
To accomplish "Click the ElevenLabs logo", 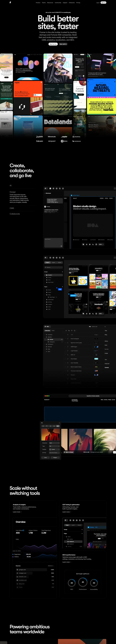I will 52,137.
